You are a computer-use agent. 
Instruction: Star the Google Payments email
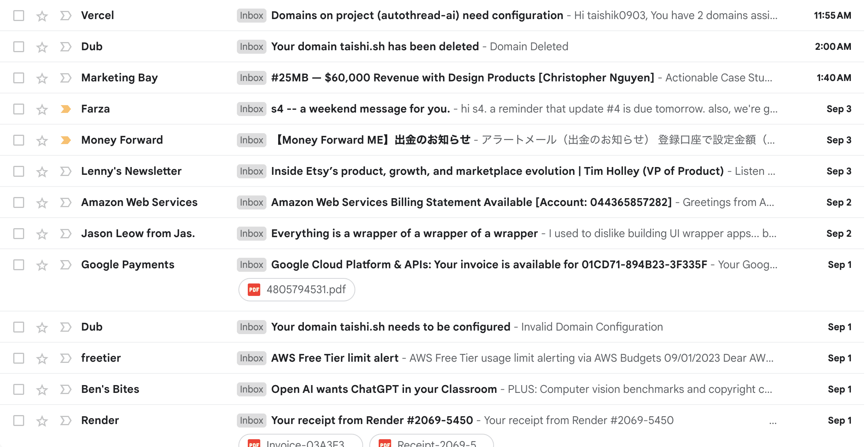tap(42, 265)
